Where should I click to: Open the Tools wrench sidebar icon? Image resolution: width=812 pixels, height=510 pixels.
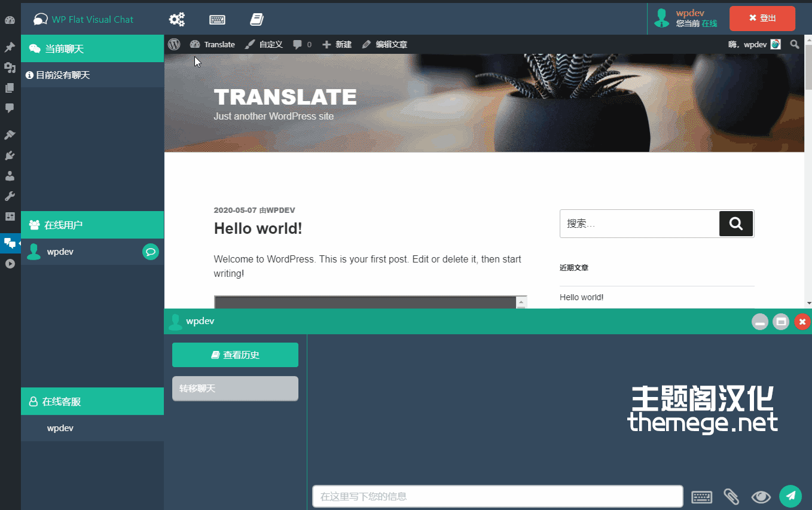pyautogui.click(x=10, y=196)
